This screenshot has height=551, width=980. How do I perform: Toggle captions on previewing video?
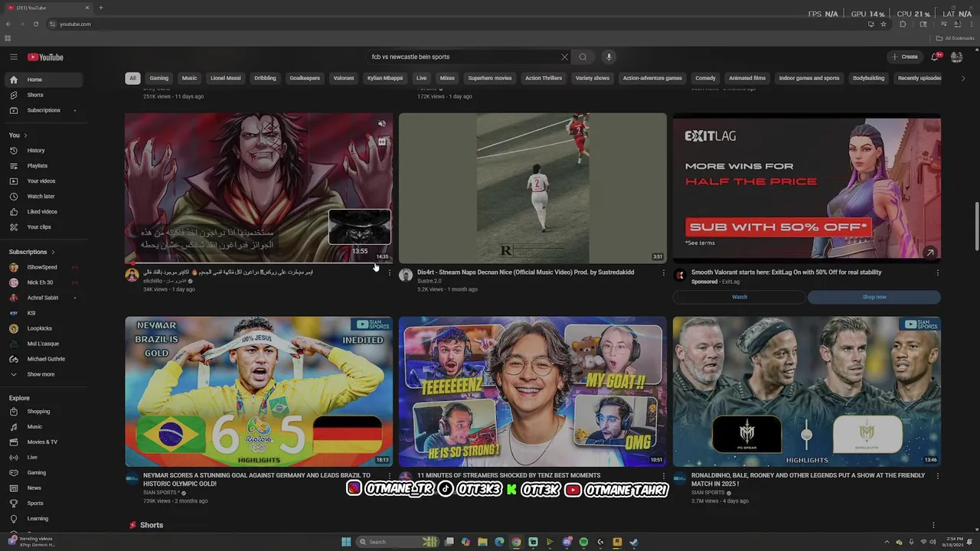tap(381, 142)
